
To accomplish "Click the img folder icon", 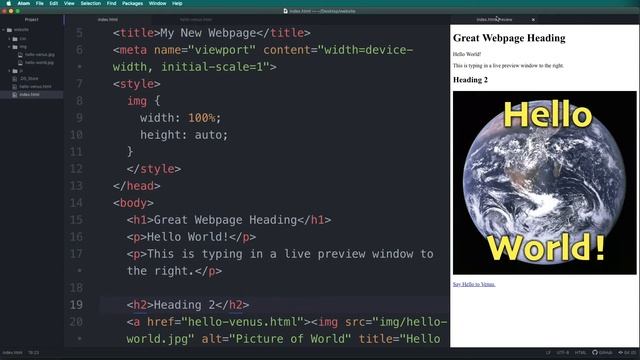I will coord(15,47).
